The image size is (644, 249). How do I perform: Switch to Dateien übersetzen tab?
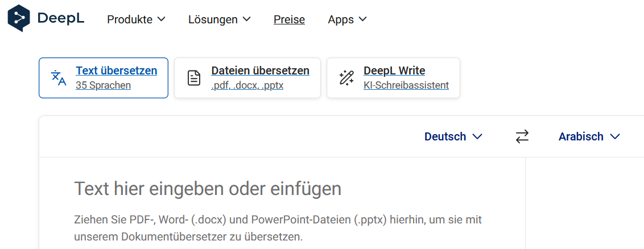[x=247, y=78]
